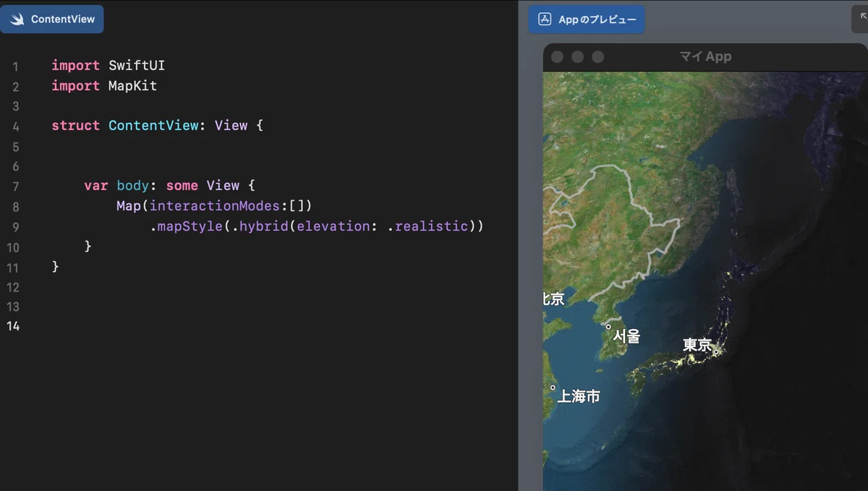Viewport: 868px width, 491px height.
Task: Select the App preview tab
Action: tap(586, 20)
